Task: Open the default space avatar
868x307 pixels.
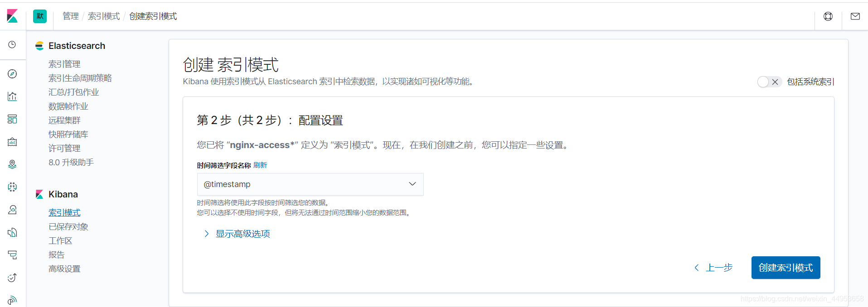Action: 40,16
